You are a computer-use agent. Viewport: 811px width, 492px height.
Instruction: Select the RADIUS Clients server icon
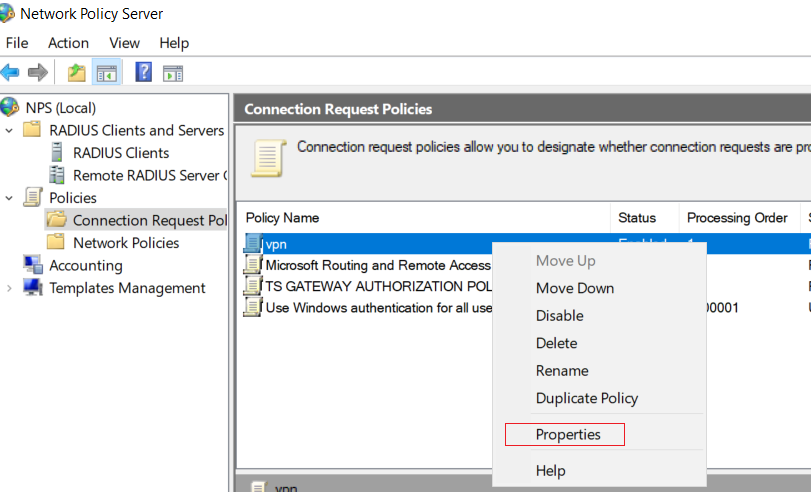pos(57,153)
